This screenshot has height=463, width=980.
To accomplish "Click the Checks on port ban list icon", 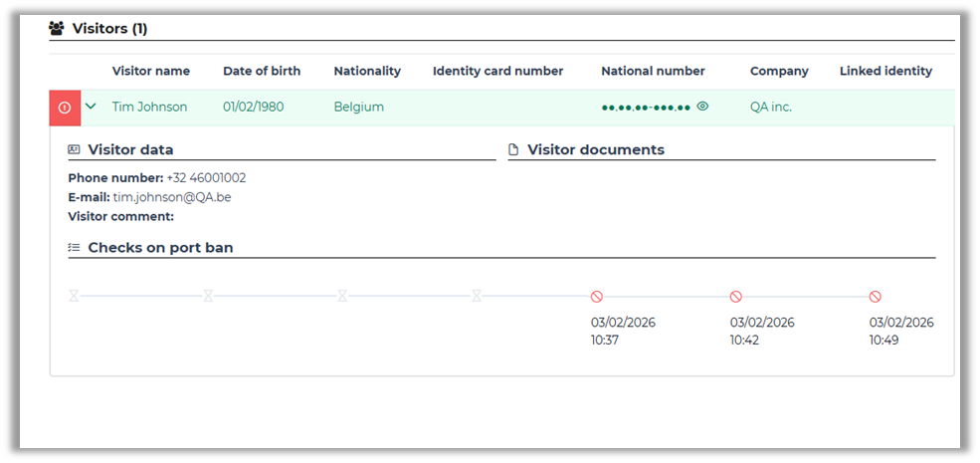I will pyautogui.click(x=74, y=247).
